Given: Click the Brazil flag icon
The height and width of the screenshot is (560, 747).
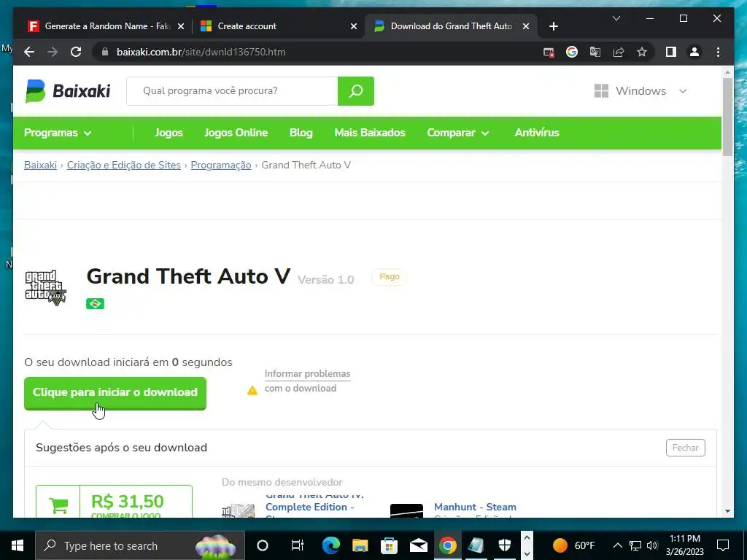Looking at the screenshot, I should click(x=96, y=303).
